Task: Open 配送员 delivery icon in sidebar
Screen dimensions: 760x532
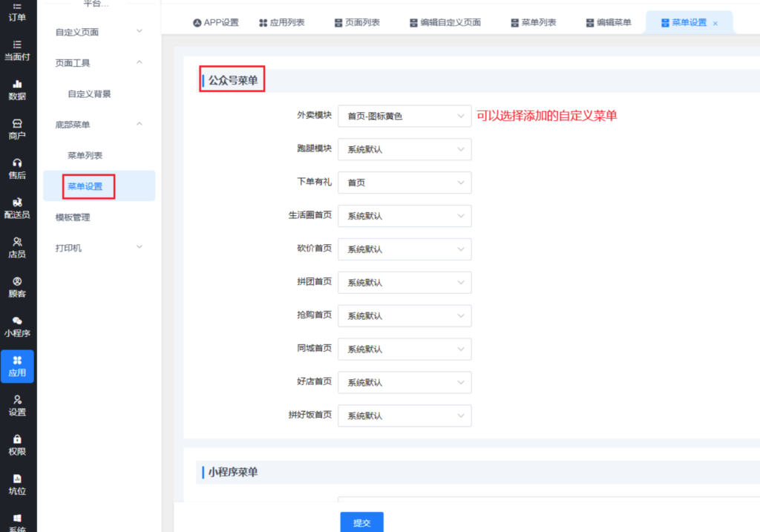Action: tap(17, 203)
